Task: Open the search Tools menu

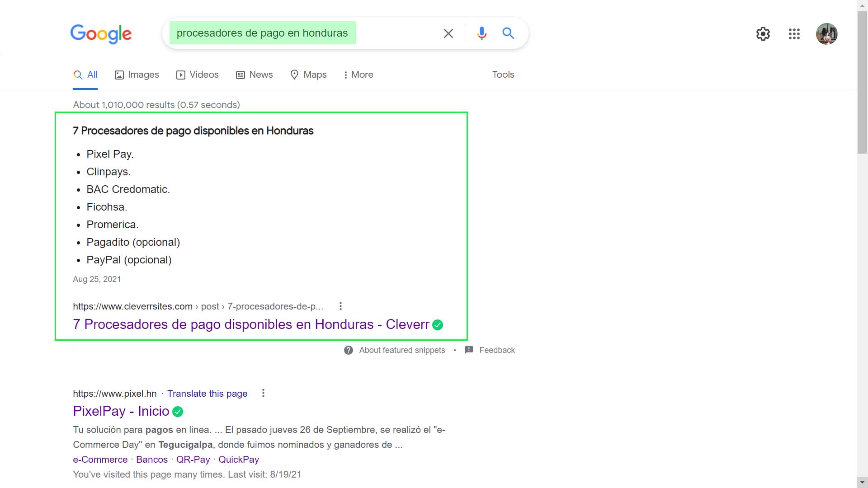Action: (503, 75)
